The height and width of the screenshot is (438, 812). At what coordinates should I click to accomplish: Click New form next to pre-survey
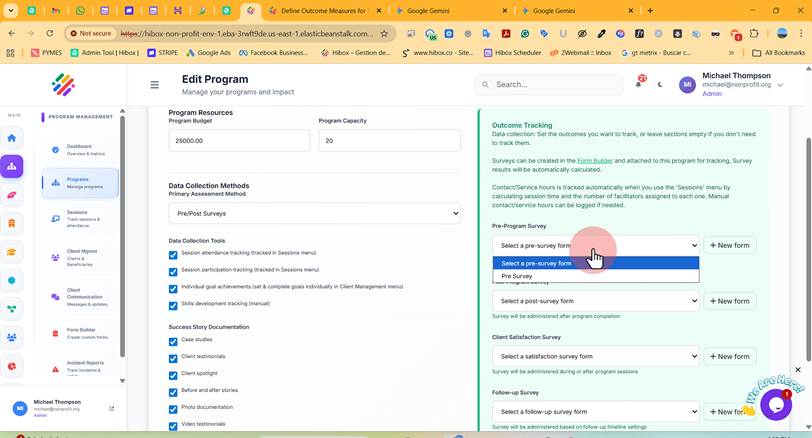729,245
